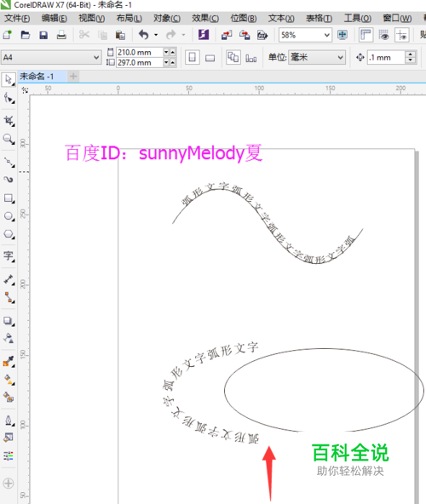The image size is (426, 504).
Task: Toggle show guidelines button
Action: (401, 35)
